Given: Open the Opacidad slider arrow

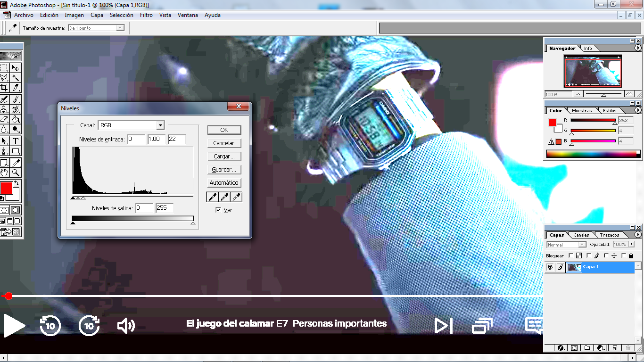Looking at the screenshot, I should (632, 245).
